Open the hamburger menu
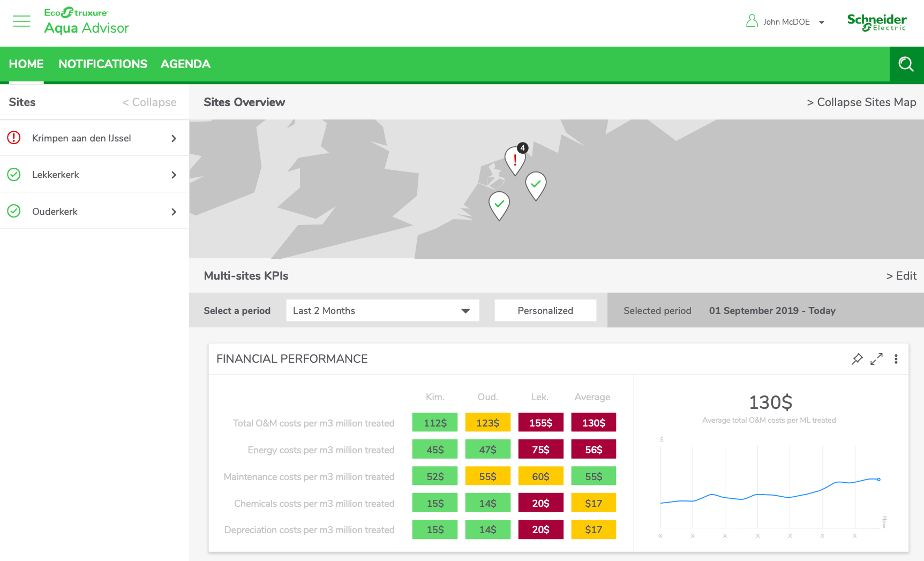Screen dimensions: 924x561 click(21, 21)
